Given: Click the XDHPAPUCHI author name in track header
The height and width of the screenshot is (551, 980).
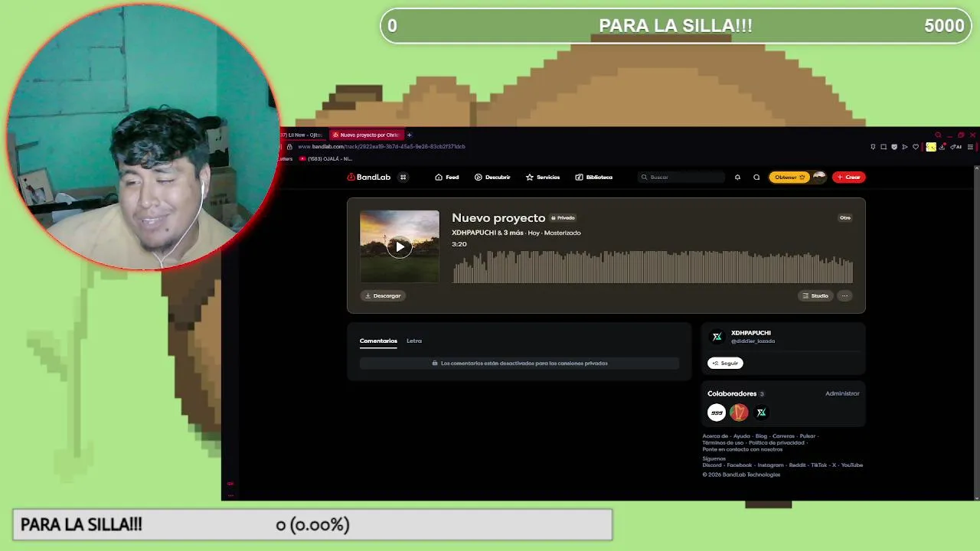Looking at the screenshot, I should coord(474,233).
